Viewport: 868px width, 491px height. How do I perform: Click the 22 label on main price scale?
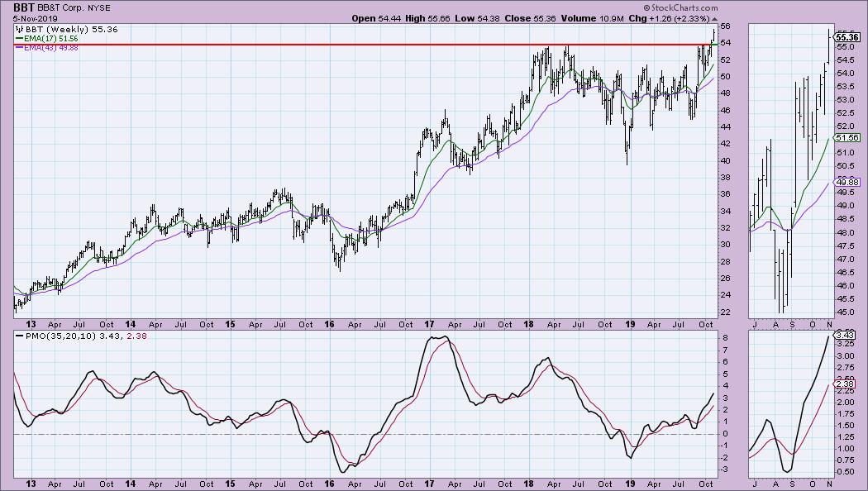(x=725, y=312)
